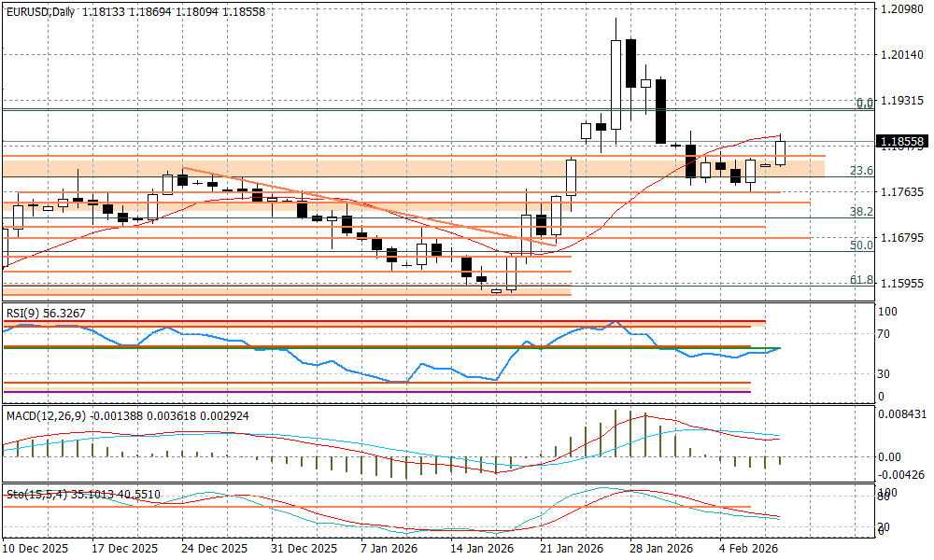Select the 0.0 Fibonacci level label
This screenshot has height=560, width=934.
click(x=865, y=103)
